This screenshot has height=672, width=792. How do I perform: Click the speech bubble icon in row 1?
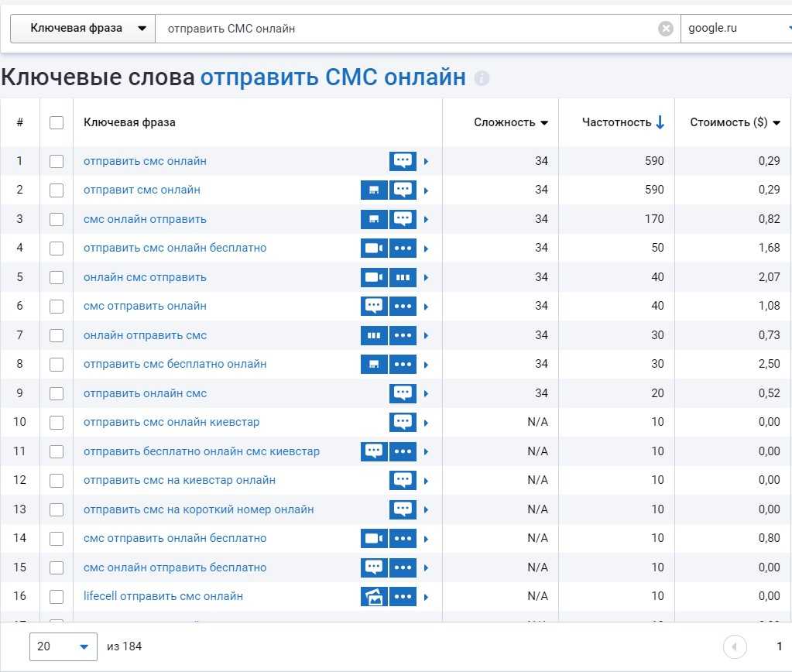point(403,161)
